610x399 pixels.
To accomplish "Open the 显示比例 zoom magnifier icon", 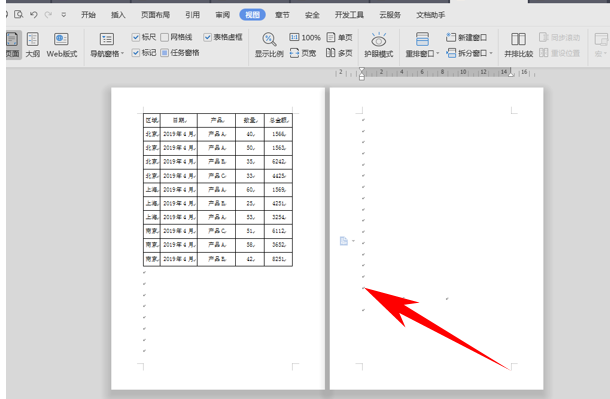I will pyautogui.click(x=269, y=39).
